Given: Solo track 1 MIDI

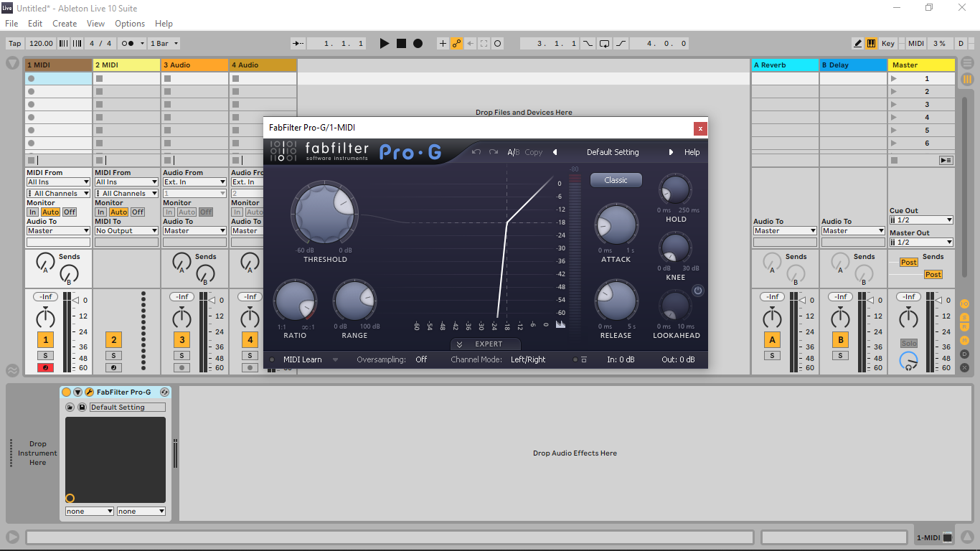Looking at the screenshot, I should [x=45, y=355].
